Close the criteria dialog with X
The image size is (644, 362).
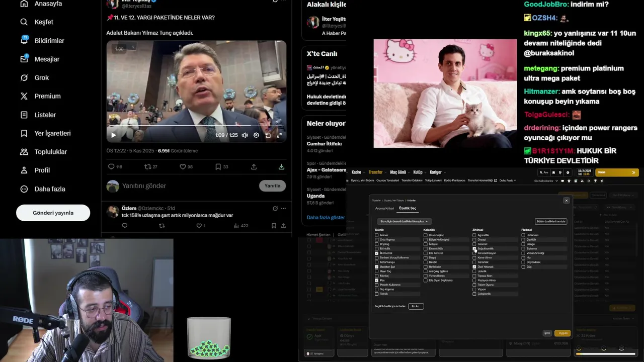[x=566, y=200]
